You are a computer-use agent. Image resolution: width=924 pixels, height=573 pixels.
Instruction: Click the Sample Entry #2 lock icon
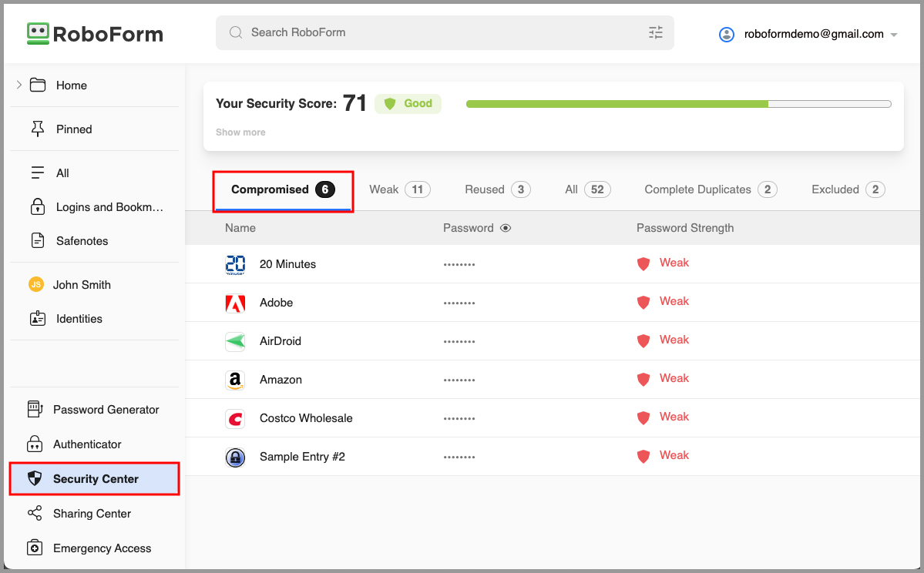(235, 457)
